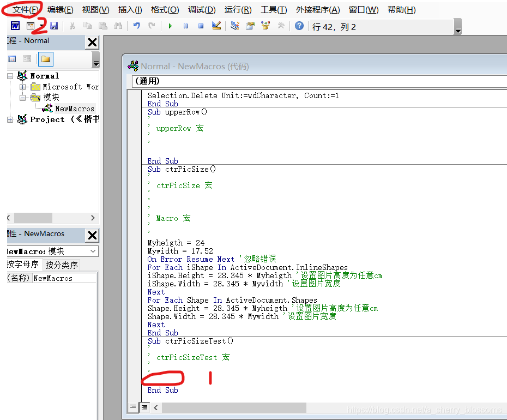The width and height of the screenshot is (507, 420).
Task: Switch to 按字母序 tab
Action: pyautogui.click(x=23, y=265)
